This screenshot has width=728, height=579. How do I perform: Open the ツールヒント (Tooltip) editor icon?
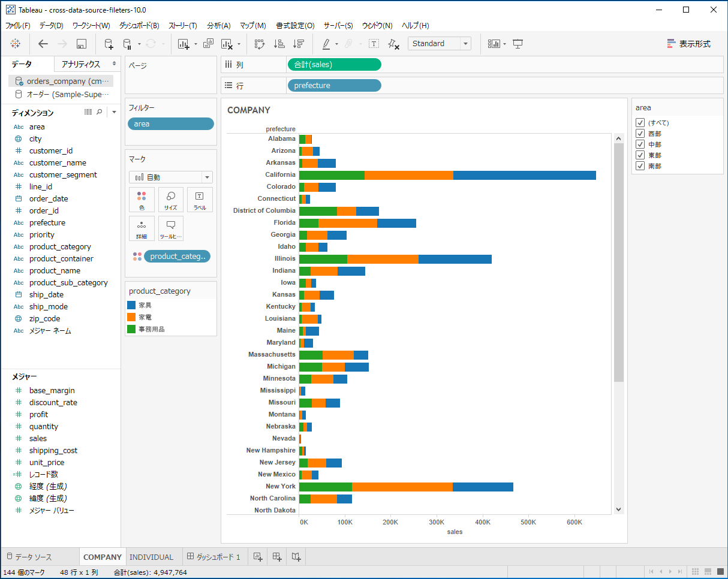point(170,228)
